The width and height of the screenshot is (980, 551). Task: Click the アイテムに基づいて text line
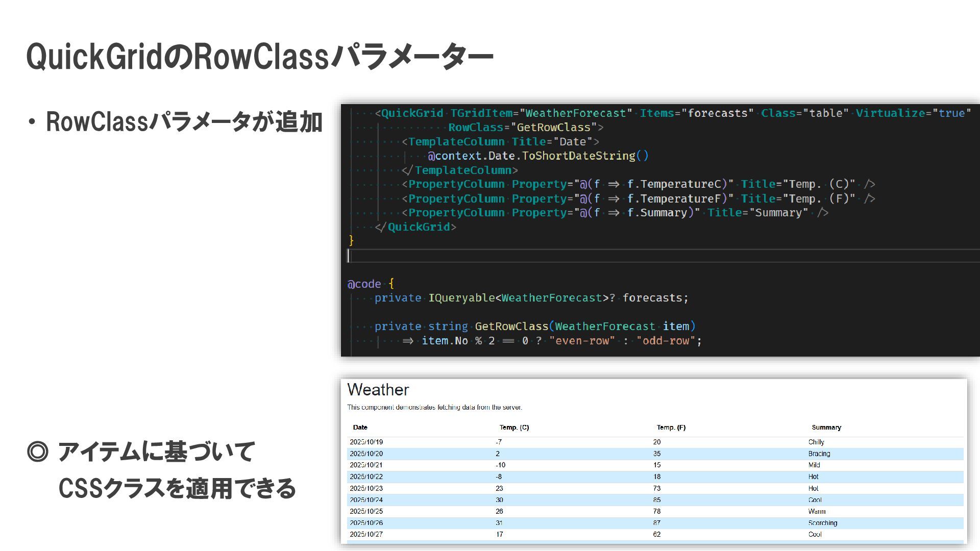[x=156, y=452]
